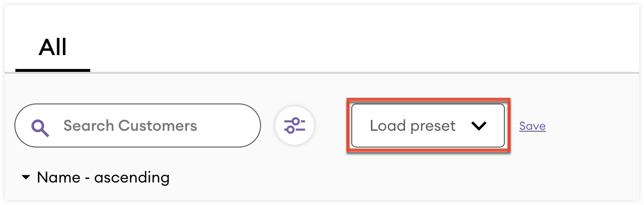Screen dimensions: 644x205
Task: Click into the Search Customers placeholder text
Action: (x=130, y=126)
